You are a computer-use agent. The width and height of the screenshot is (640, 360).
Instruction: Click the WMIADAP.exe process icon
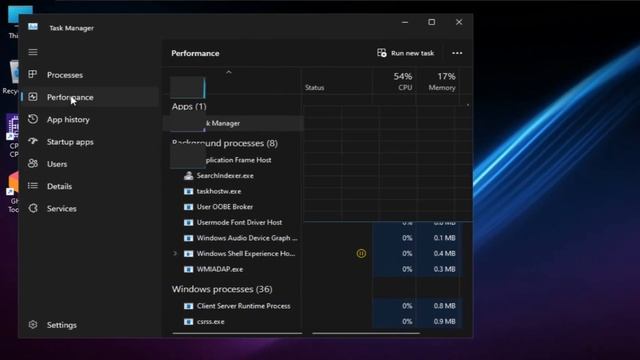[x=188, y=269]
